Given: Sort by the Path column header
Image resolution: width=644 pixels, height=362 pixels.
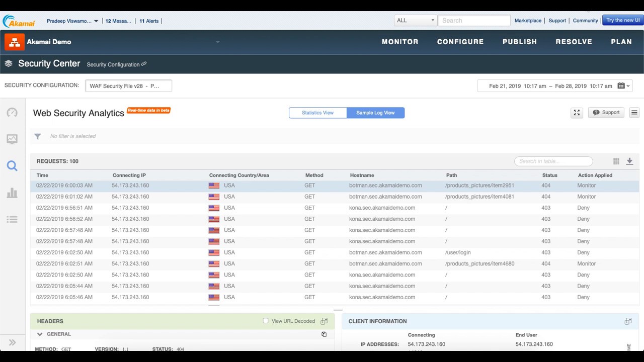Looking at the screenshot, I should 452,175.
